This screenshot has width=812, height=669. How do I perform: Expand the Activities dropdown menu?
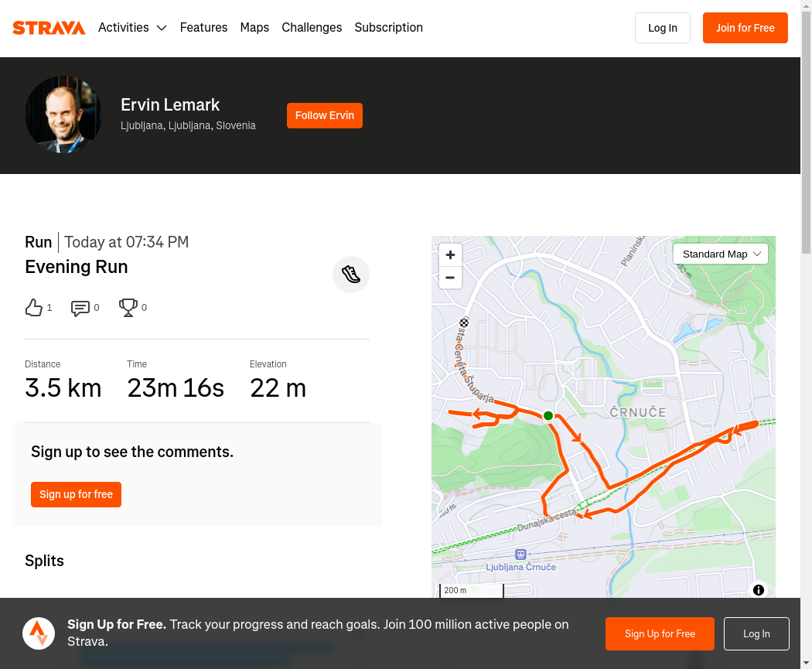[x=132, y=27]
